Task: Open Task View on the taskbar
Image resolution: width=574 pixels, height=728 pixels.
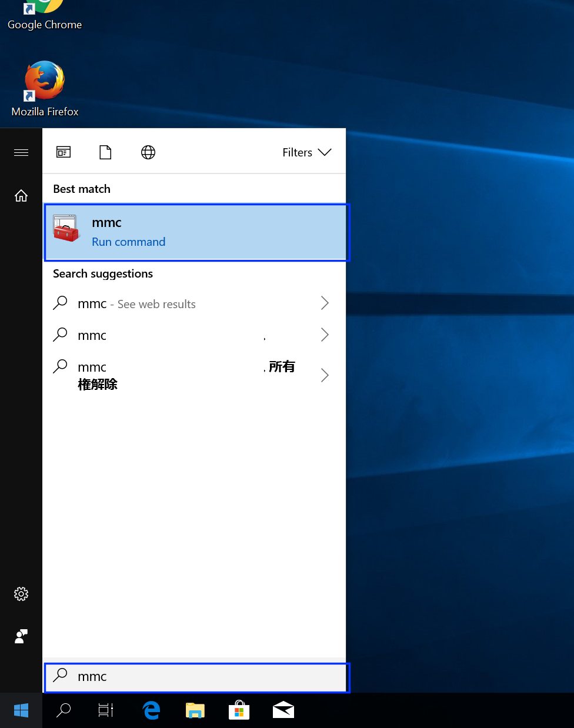Action: pyautogui.click(x=106, y=710)
